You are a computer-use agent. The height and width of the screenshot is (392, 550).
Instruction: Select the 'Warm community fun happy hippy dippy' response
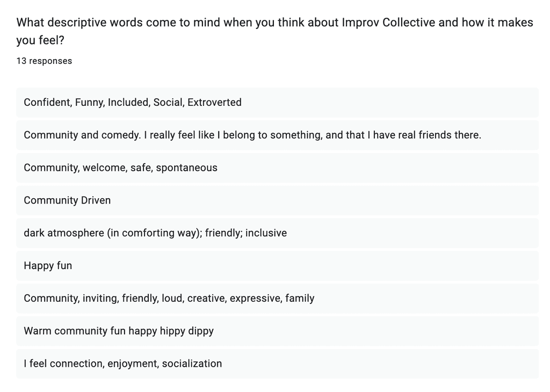(278, 331)
